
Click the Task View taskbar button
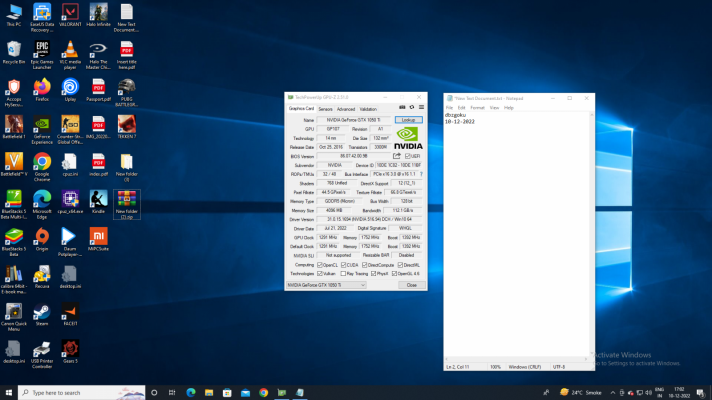tap(172, 392)
